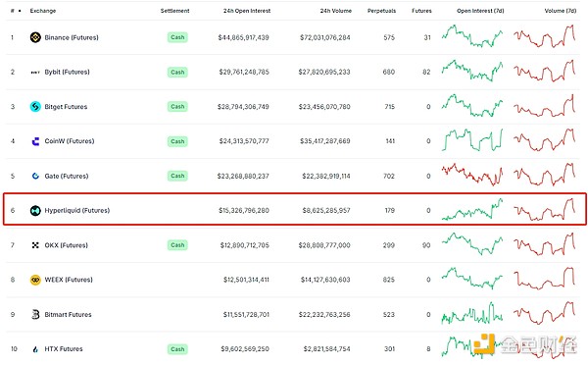Click the HTX Futures logo icon
This screenshot has width=588, height=365.
35,349
